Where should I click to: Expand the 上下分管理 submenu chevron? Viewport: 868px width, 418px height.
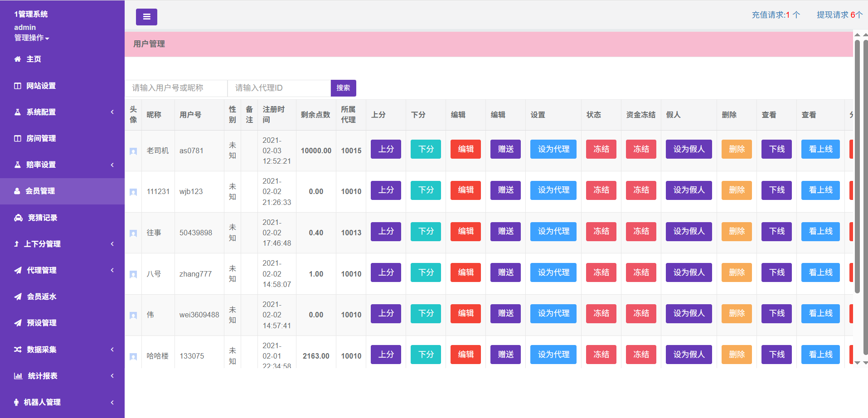[x=112, y=244]
